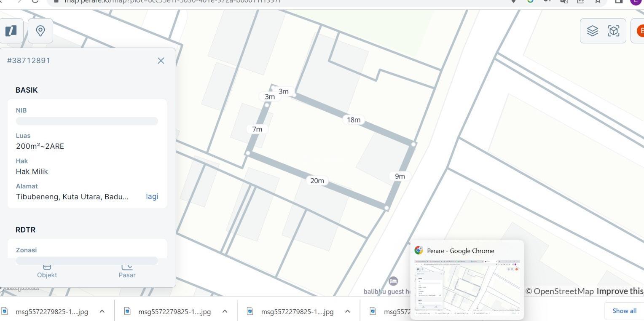
Task: Close the plot #38712891 panel
Action: 161,61
